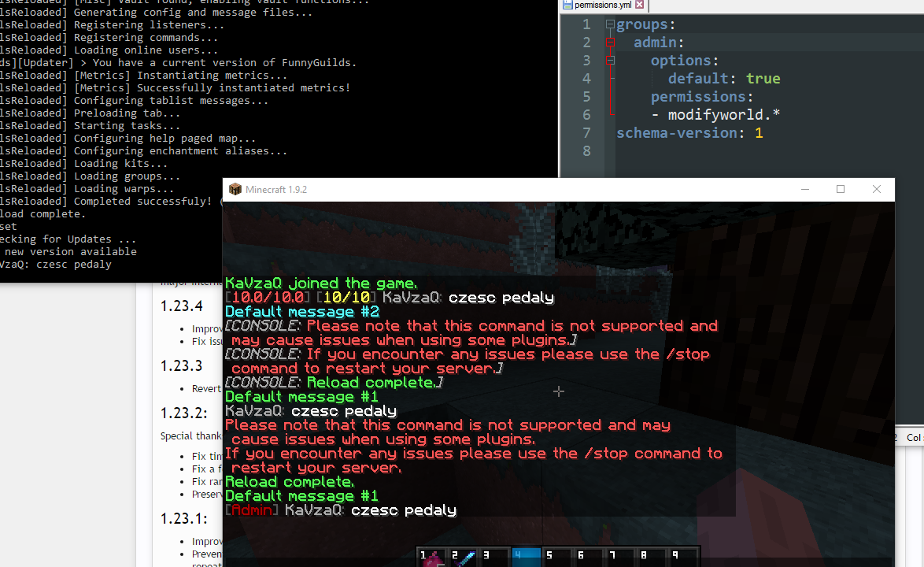Click the '1.23.2:' changelog heading in browser
The image size is (924, 567).
(184, 413)
